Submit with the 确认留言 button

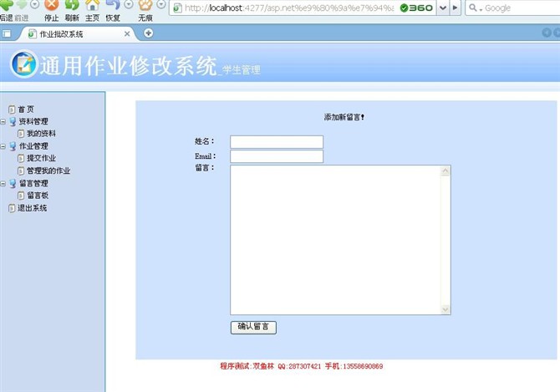(x=253, y=327)
